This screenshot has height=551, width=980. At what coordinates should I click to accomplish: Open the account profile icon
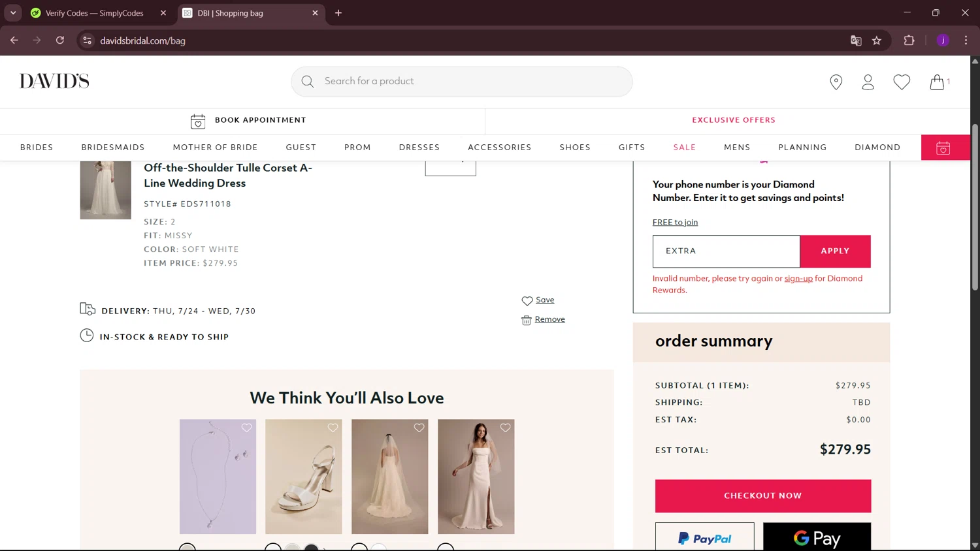coord(868,82)
